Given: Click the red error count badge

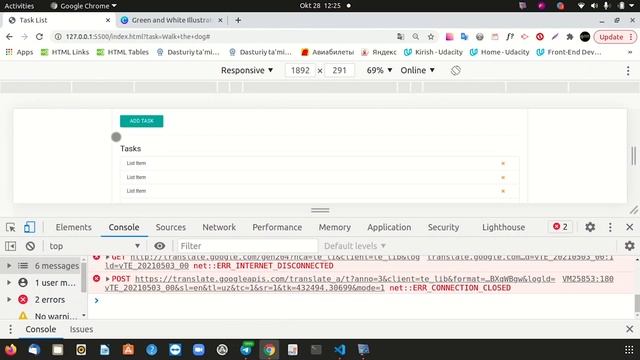Looking at the screenshot, I should (560, 227).
